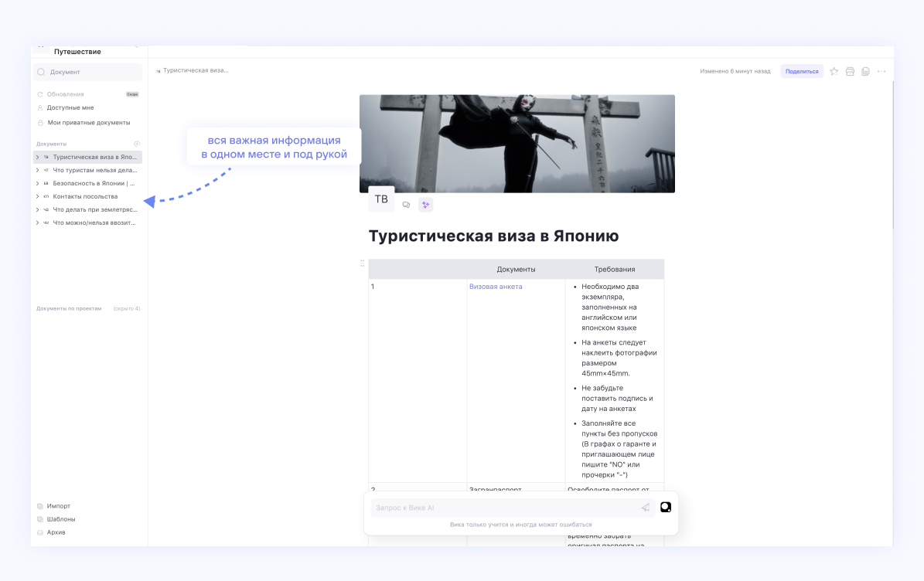The height and width of the screenshot is (581, 924).
Task: Click the comments bubble icon below the cover image
Action: [x=406, y=205]
